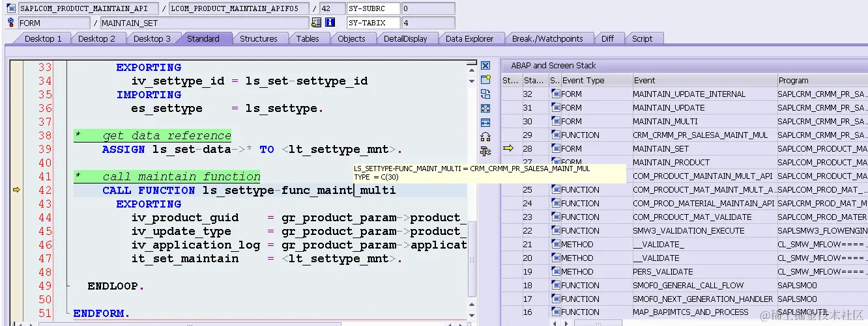Click the Stack Level column header
868x326 pixels.
[x=534, y=81]
